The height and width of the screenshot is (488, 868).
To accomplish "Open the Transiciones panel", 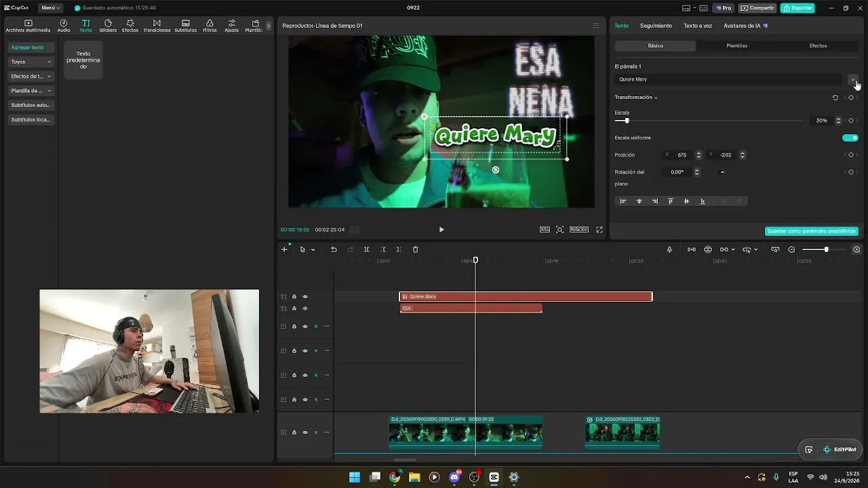I will (x=157, y=26).
